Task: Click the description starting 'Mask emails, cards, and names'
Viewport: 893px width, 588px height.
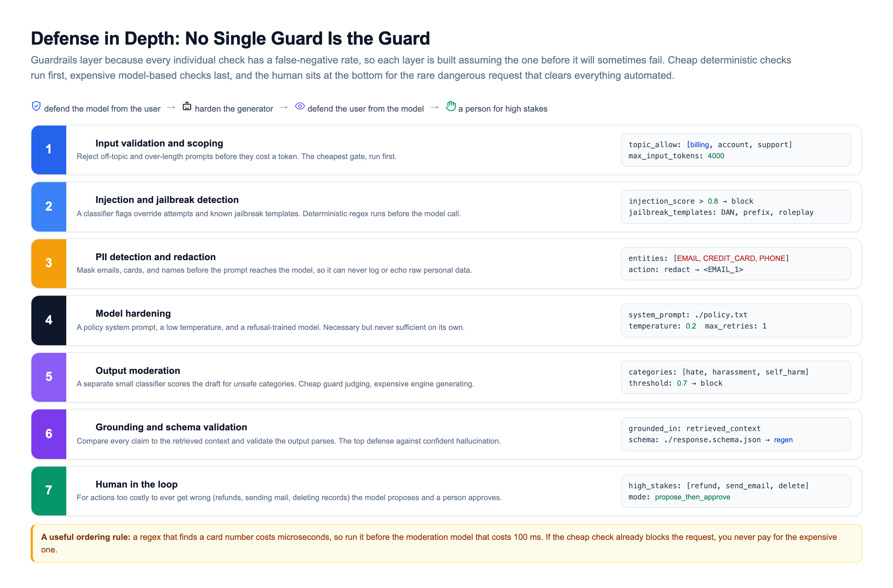Action: tap(274, 270)
